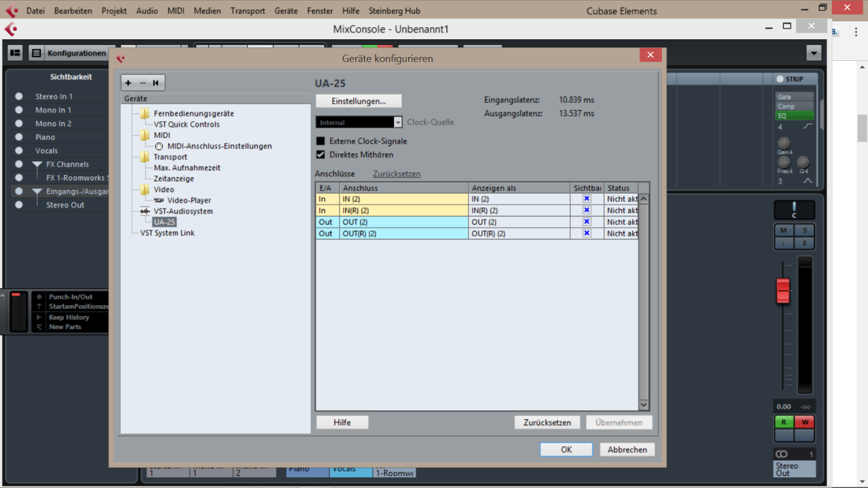Click the Hilfe button
Screen dimensions: 868x488
pos(342,422)
